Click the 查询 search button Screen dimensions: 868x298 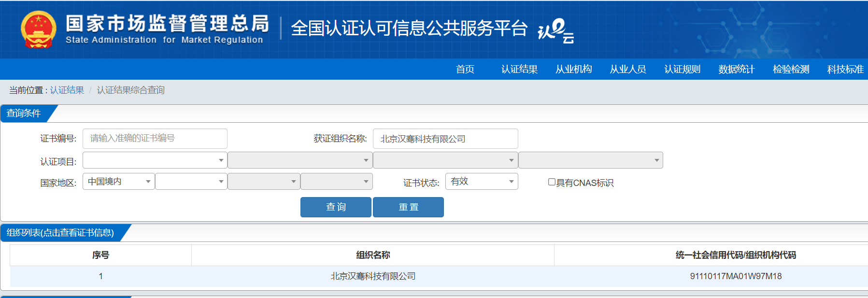point(336,207)
